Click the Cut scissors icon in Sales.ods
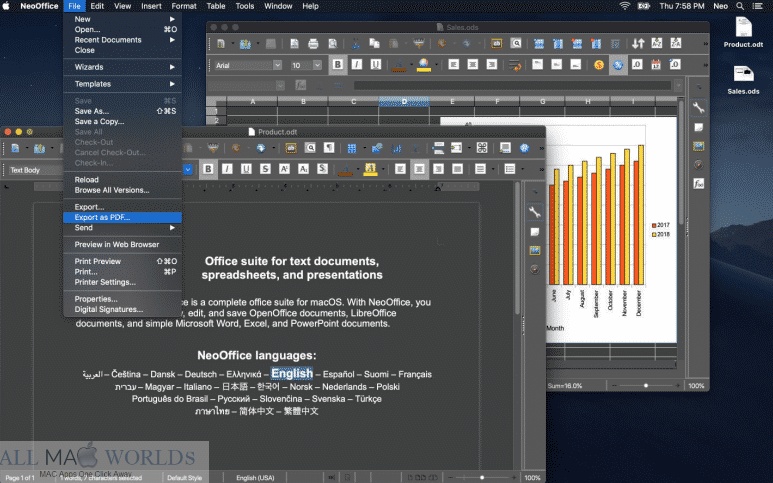 point(355,44)
